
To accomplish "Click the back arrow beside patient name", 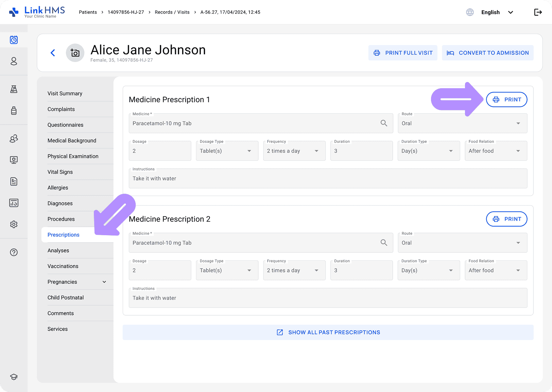I will [x=53, y=53].
